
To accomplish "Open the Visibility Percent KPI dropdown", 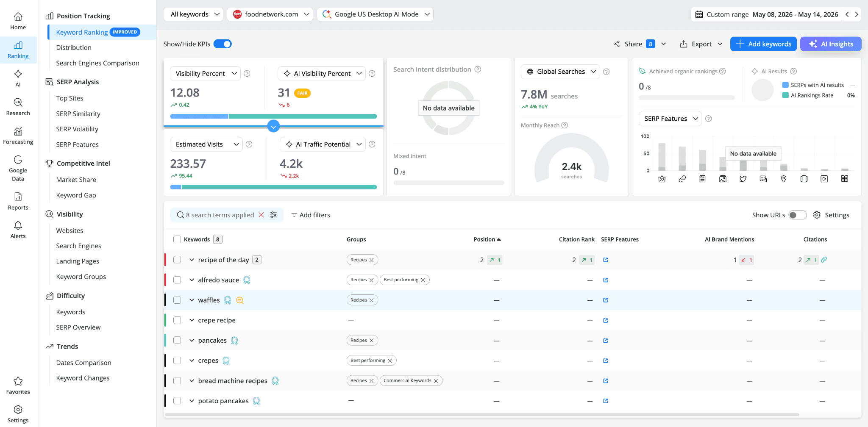I will (206, 73).
